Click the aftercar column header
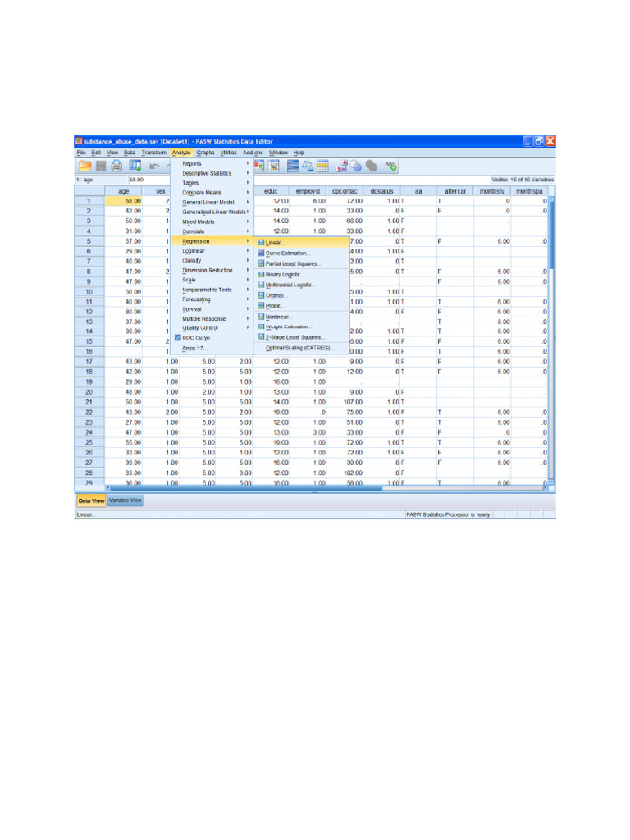This screenshot has width=630, height=840. pyautogui.click(x=455, y=191)
